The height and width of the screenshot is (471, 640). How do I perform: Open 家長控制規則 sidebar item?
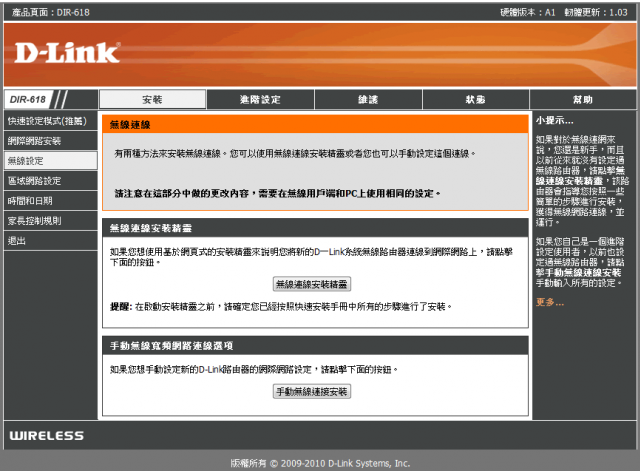pyautogui.click(x=51, y=221)
